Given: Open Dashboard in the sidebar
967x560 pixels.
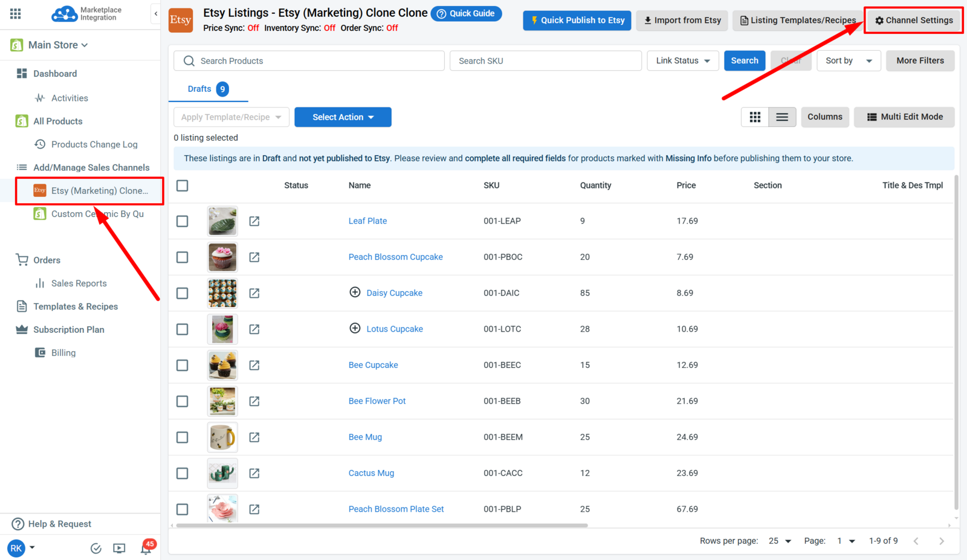Looking at the screenshot, I should (x=55, y=74).
